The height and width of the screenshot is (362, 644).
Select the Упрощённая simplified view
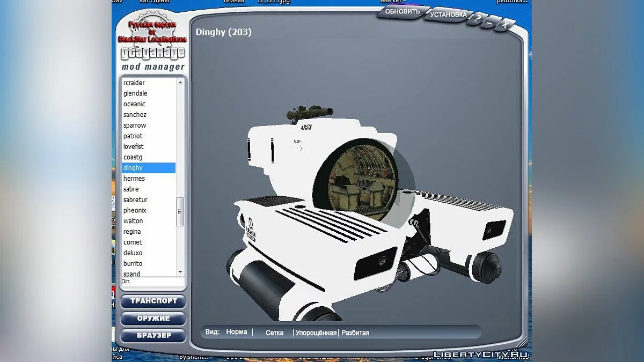pos(316,333)
